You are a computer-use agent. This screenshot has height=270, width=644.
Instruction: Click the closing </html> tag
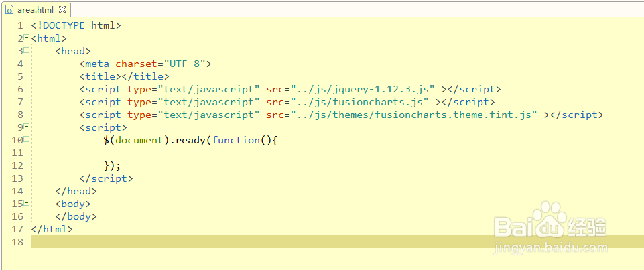(52, 229)
